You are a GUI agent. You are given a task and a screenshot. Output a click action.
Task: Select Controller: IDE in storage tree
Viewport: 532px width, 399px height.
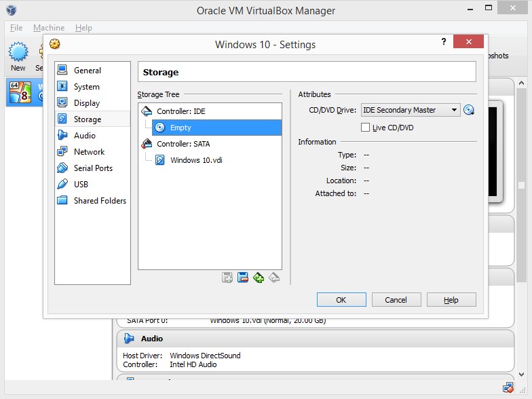click(210, 111)
